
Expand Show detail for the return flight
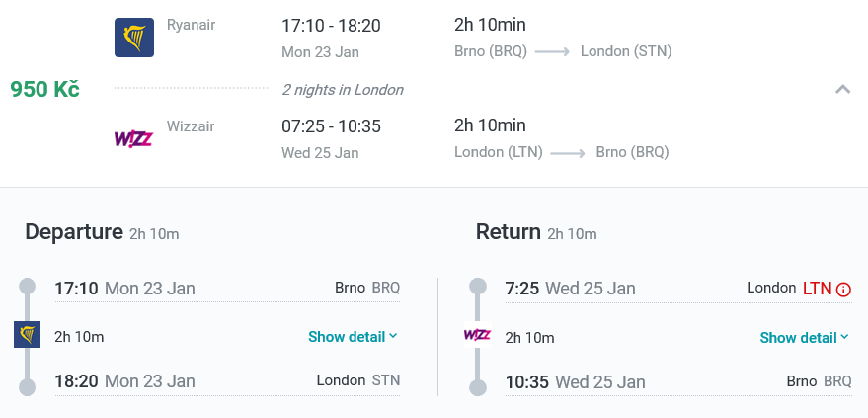tap(805, 338)
